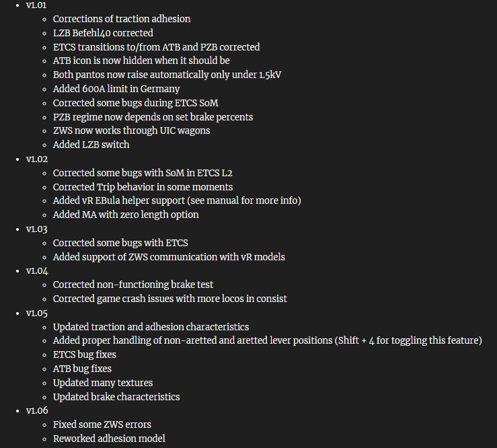Click 'Added 600A limit in Germany' entry
497x448 pixels.
[116, 89]
